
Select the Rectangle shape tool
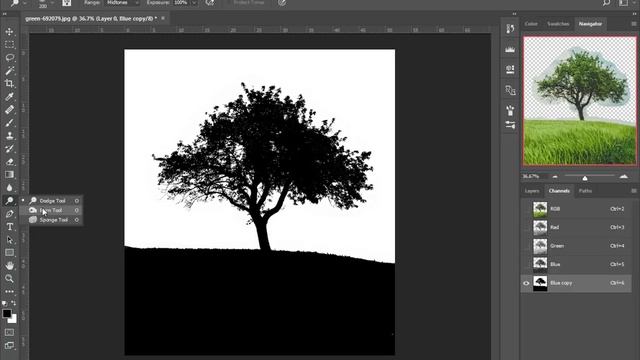9,253
